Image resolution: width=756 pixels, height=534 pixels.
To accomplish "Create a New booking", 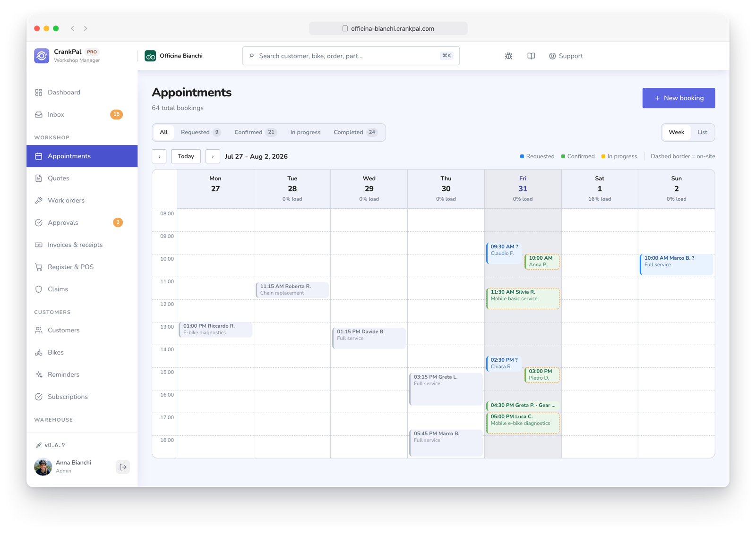I will pyautogui.click(x=679, y=98).
